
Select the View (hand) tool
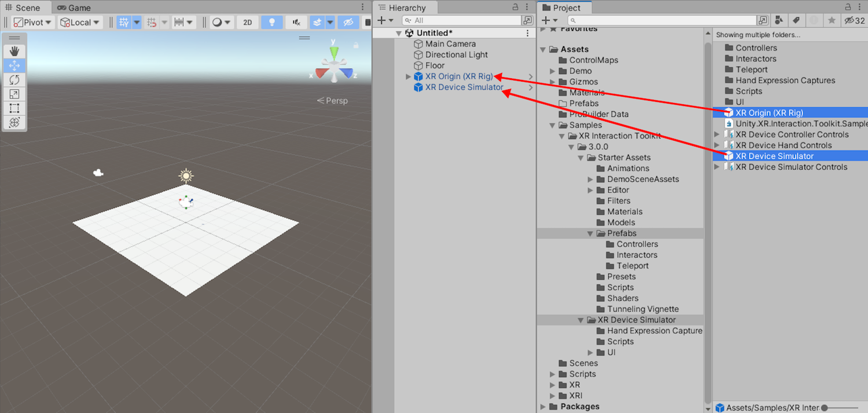(x=14, y=51)
